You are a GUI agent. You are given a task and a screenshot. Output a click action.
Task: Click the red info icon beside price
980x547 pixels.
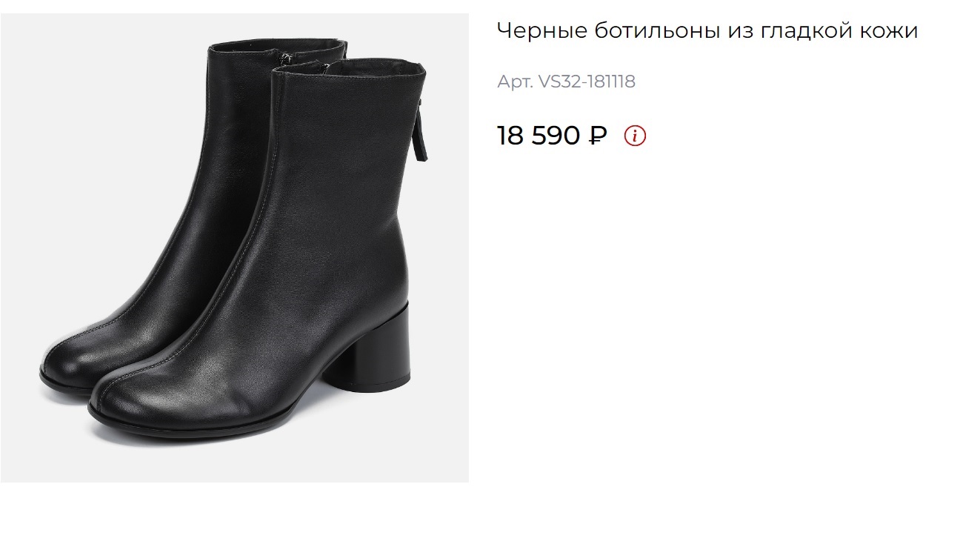click(x=635, y=136)
